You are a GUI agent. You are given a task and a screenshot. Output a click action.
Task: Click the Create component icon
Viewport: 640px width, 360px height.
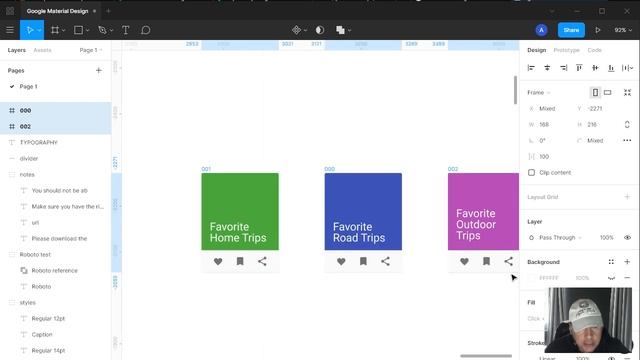pos(296,30)
